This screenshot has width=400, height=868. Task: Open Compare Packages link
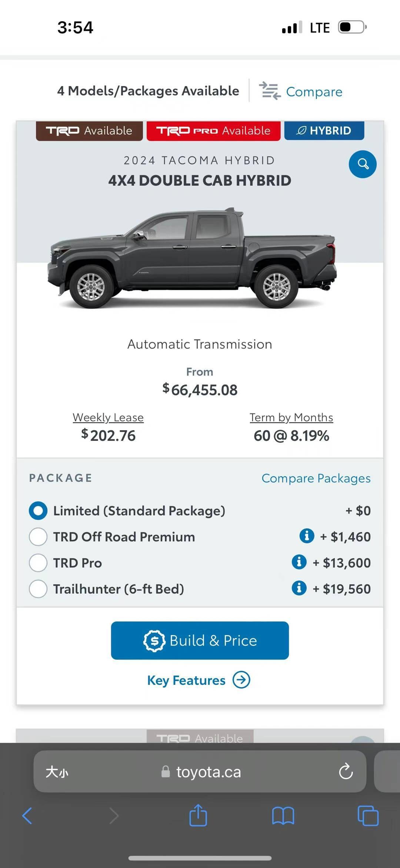(316, 478)
